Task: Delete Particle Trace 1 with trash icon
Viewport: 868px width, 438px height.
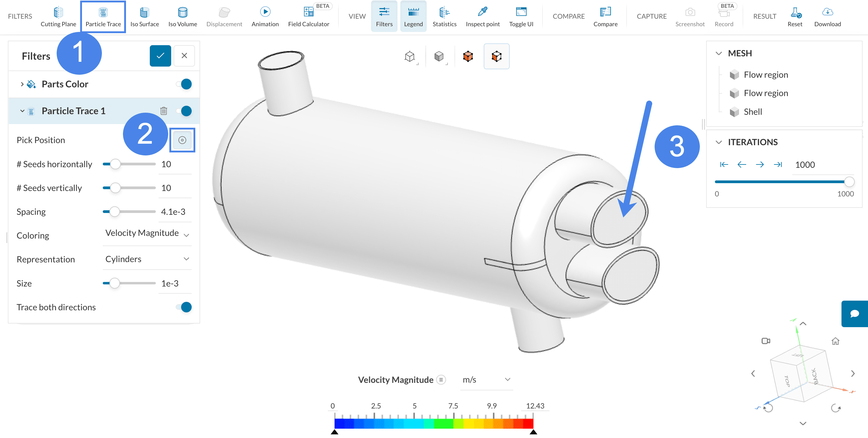Action: [x=164, y=111]
